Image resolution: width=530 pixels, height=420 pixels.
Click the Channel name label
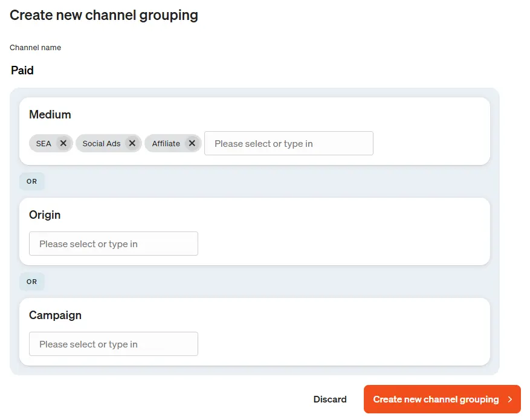pos(35,47)
